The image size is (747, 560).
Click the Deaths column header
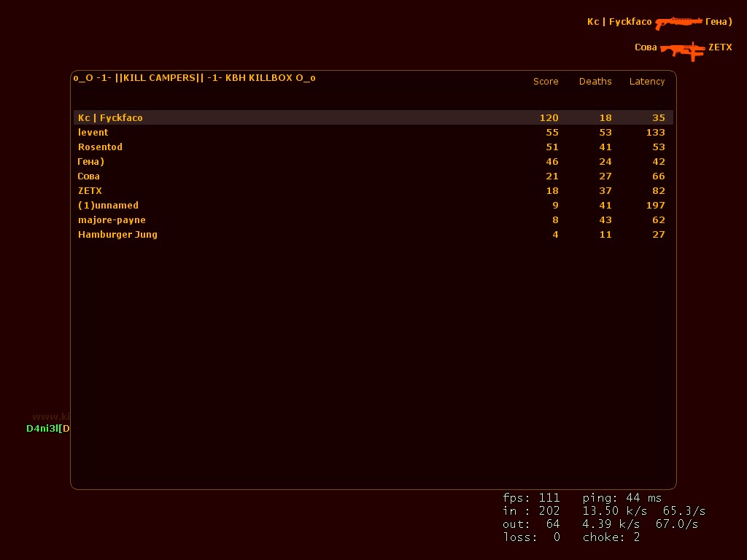pos(595,81)
